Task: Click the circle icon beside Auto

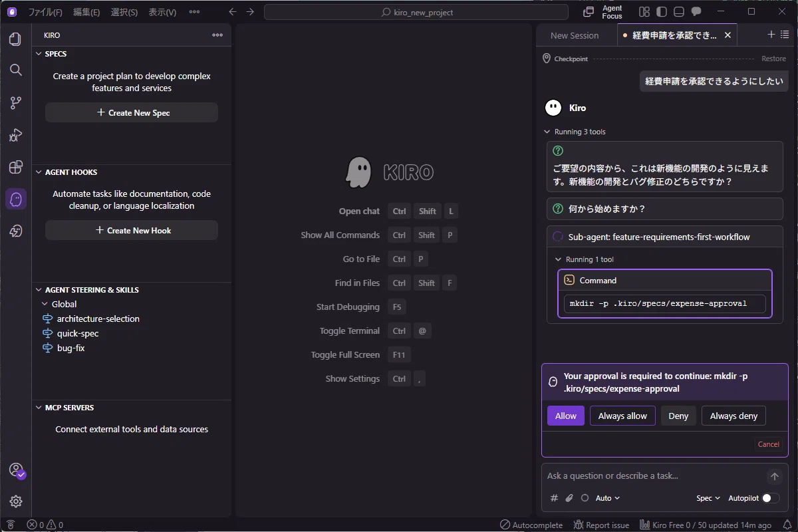Action: 585,498
